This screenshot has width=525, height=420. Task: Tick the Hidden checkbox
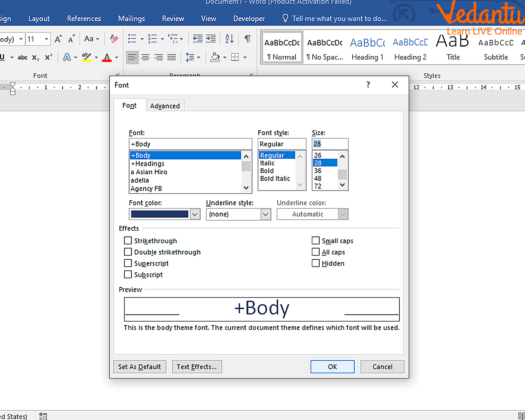pos(316,263)
